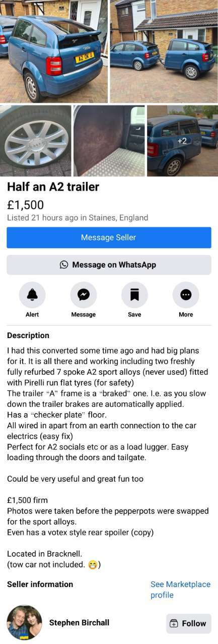Screen dimensions: 218x644
Task: Open Stephen Birchall seller name
Action: pyautogui.click(x=79, y=623)
